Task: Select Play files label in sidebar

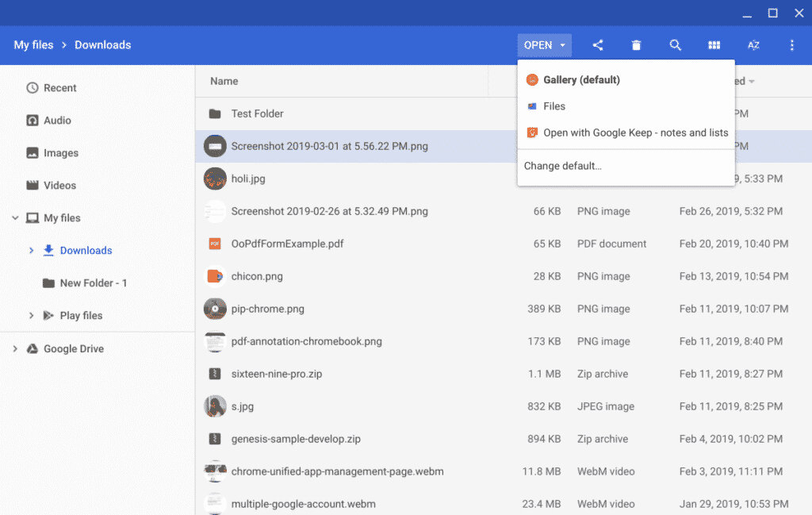Action: point(82,316)
